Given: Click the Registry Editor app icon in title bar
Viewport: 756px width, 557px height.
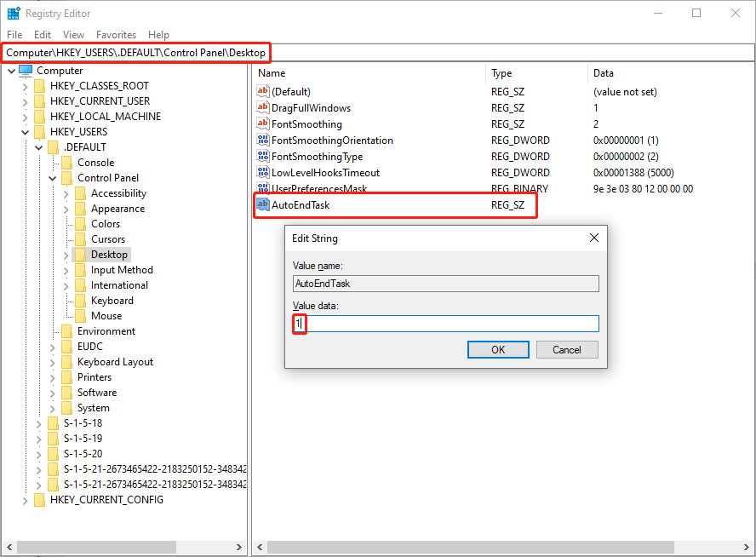Looking at the screenshot, I should (x=14, y=13).
